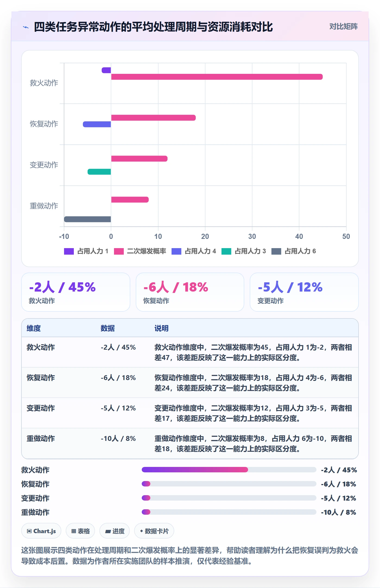The width and height of the screenshot is (380, 588).
Task: Toggle the 占用人力 4 legend swatch
Action: (176, 251)
